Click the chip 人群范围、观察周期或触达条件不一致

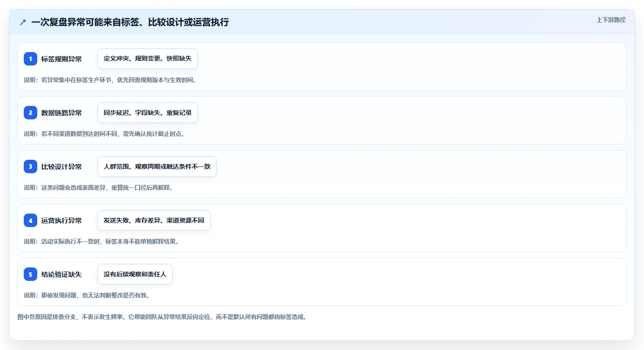click(x=157, y=166)
